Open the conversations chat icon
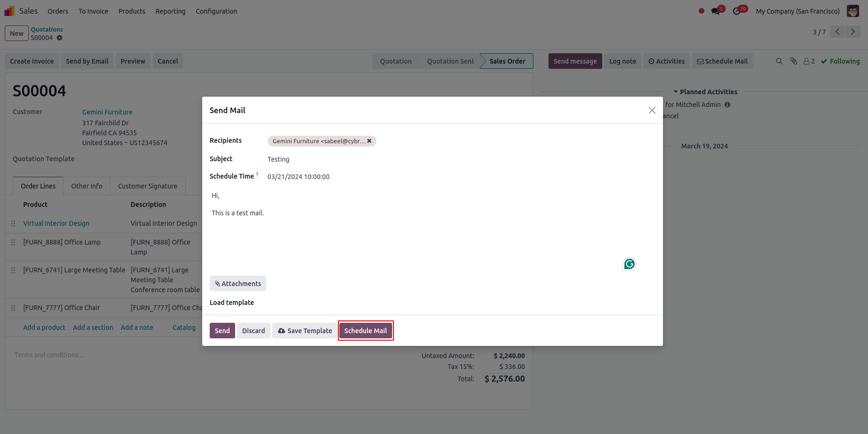The width and height of the screenshot is (868, 434). tap(716, 11)
